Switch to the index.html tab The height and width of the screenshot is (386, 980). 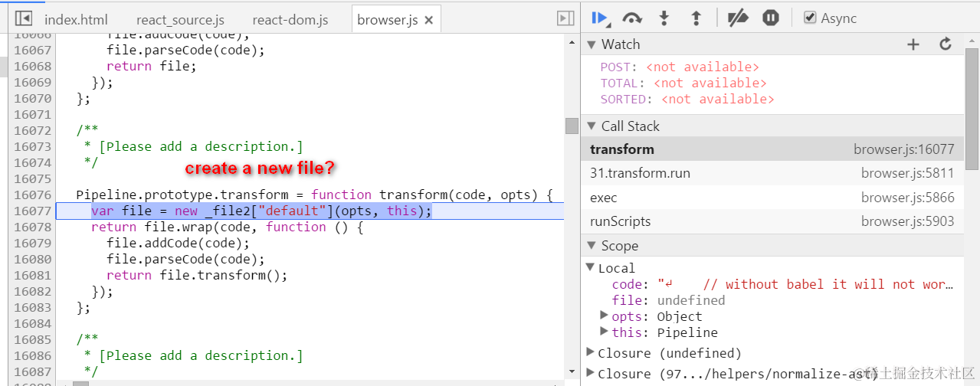tap(76, 20)
